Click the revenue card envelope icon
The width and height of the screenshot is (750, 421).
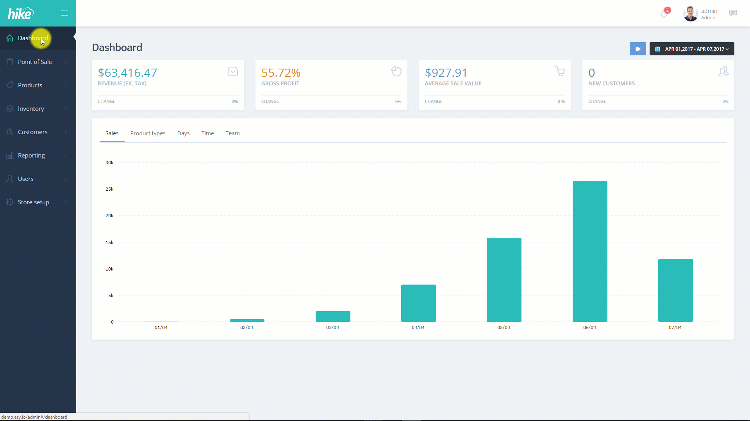coord(233,72)
